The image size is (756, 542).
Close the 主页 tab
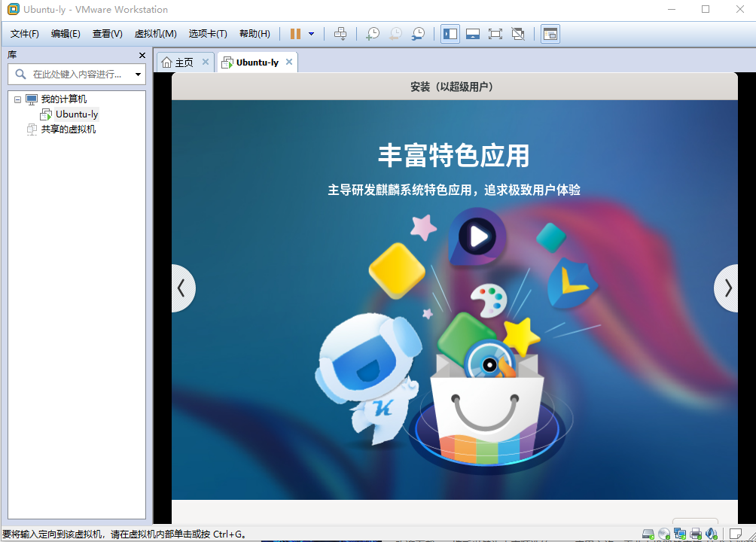[206, 62]
